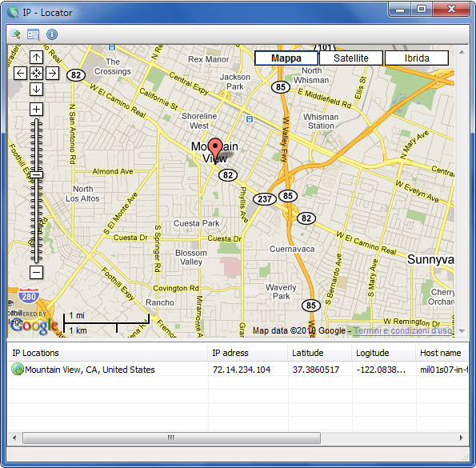Click the Waverly Park map label
The height and width of the screenshot is (468, 476).
tap(281, 292)
